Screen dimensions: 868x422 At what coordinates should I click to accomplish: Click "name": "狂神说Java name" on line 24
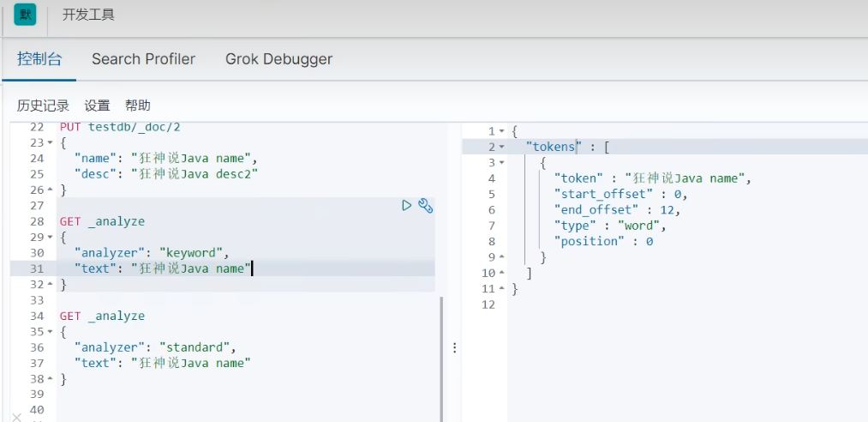pyautogui.click(x=166, y=159)
